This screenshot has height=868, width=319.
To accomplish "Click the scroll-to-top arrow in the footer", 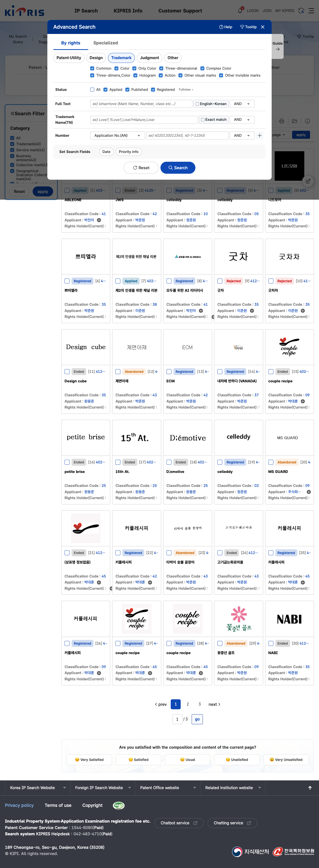I will click(x=310, y=787).
